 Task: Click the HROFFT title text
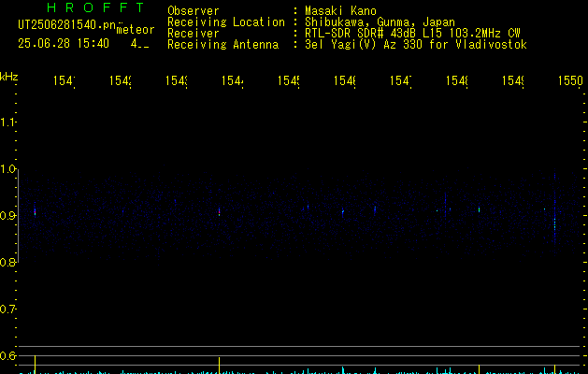pos(95,7)
